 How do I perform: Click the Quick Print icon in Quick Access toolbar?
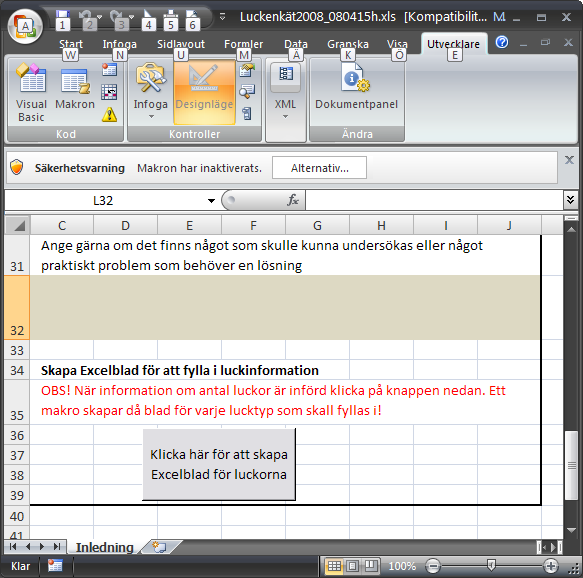(x=170, y=15)
